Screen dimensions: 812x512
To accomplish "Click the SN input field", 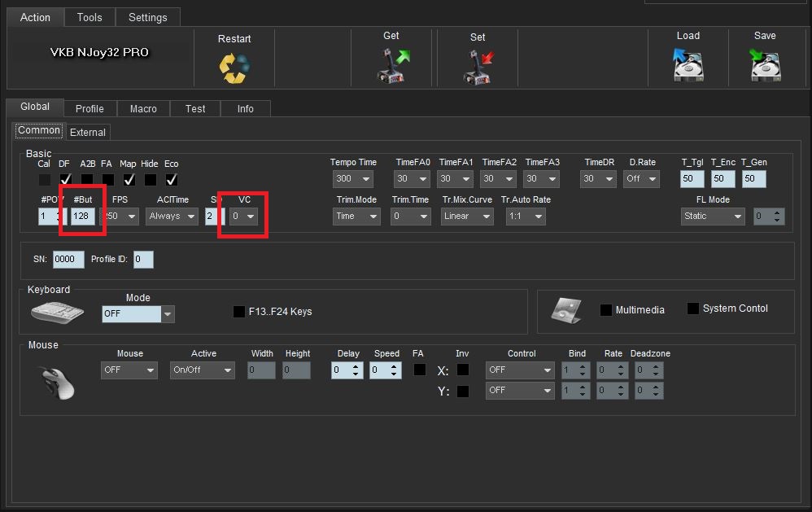I will tap(68, 260).
